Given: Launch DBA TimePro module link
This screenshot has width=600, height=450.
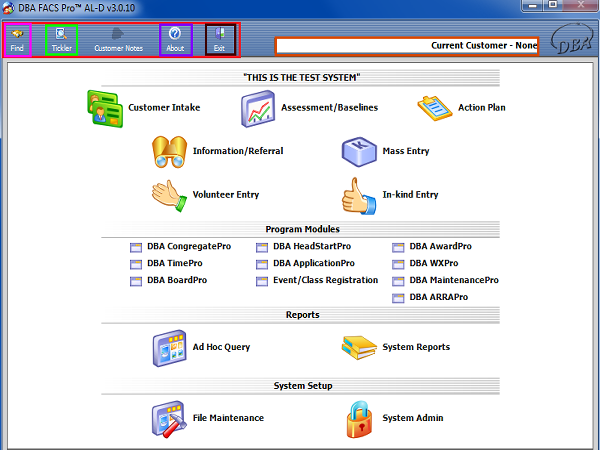Looking at the screenshot, I should 175,263.
